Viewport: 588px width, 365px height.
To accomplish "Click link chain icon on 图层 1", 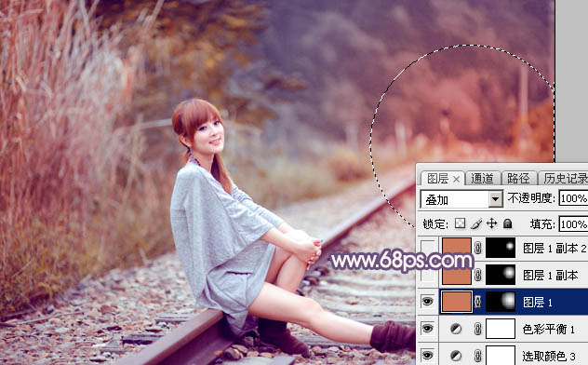I will tap(477, 302).
